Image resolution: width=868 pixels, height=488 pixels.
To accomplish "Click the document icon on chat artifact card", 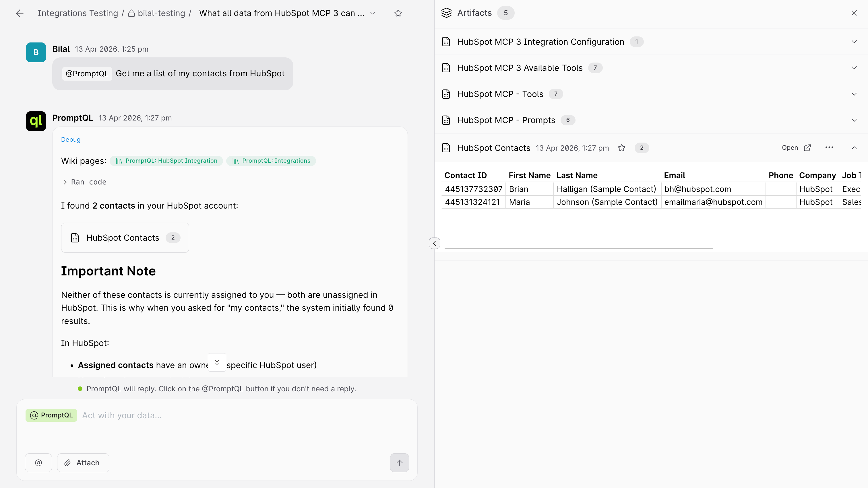I will coord(75,238).
